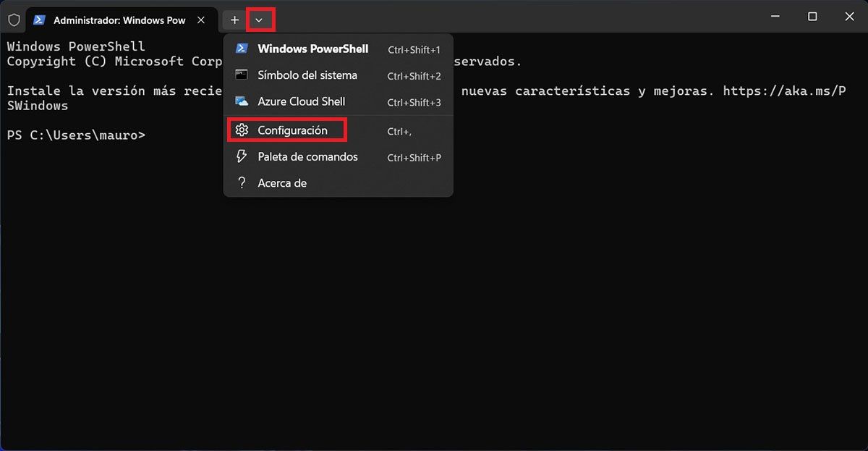
Task: Maximize the Terminal window
Action: (x=812, y=17)
